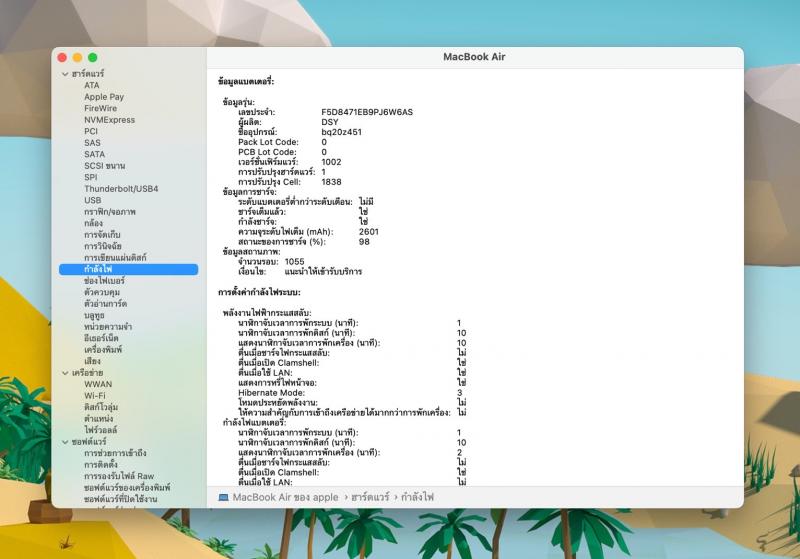800x559 pixels.
Task: Click the MacBook Air window title bar
Action: click(x=474, y=57)
